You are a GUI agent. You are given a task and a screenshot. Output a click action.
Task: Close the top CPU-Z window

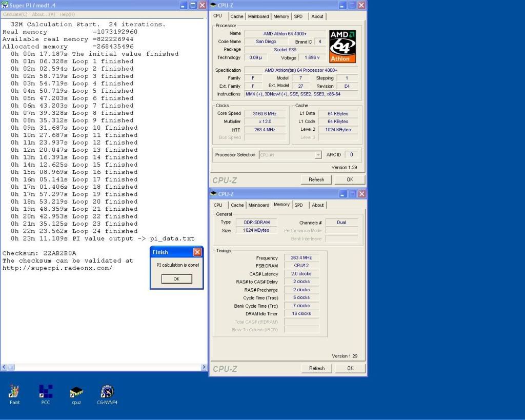click(361, 5)
